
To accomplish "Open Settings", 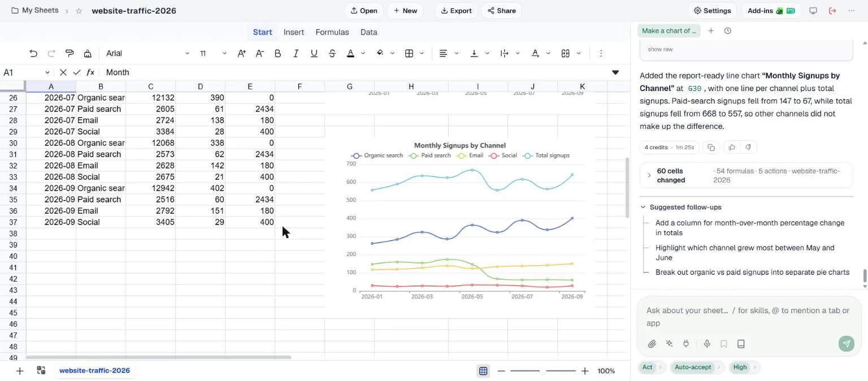I will (x=712, y=11).
